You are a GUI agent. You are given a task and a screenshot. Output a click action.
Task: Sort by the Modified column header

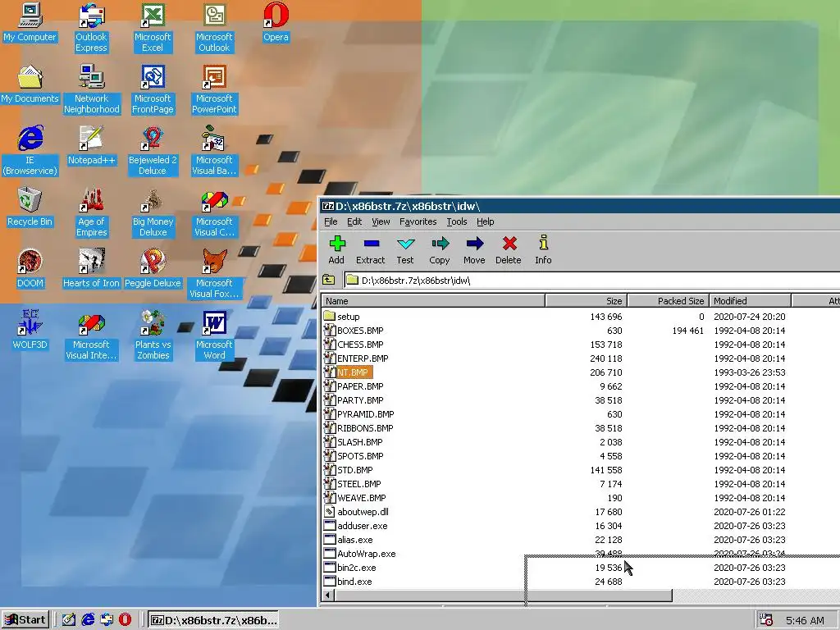point(750,300)
